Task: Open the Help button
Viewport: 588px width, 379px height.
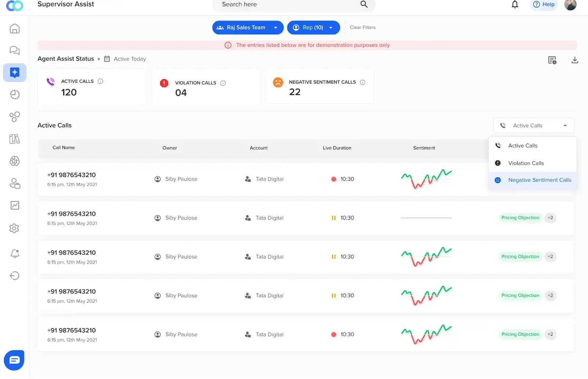Action: [544, 4]
